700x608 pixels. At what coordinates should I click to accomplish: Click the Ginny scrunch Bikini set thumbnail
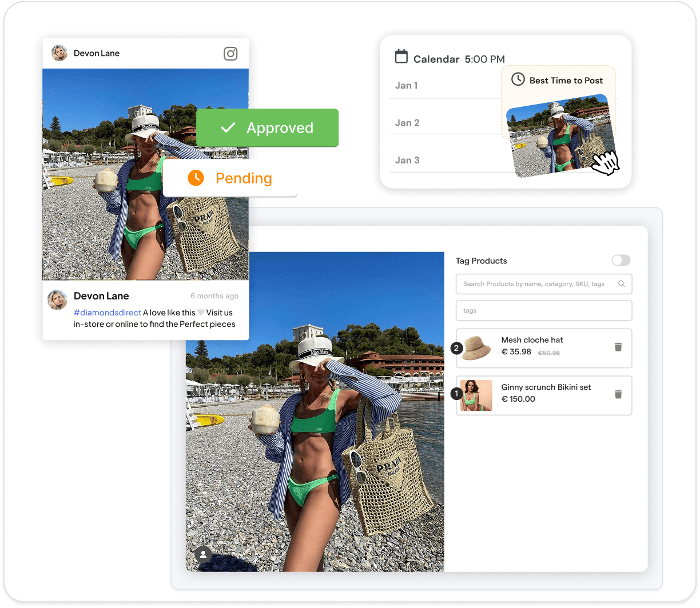tap(476, 395)
